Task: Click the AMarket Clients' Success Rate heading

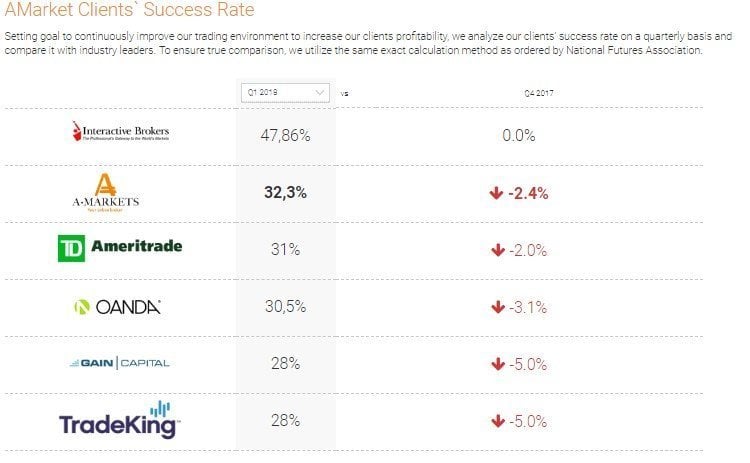Action: coord(131,10)
